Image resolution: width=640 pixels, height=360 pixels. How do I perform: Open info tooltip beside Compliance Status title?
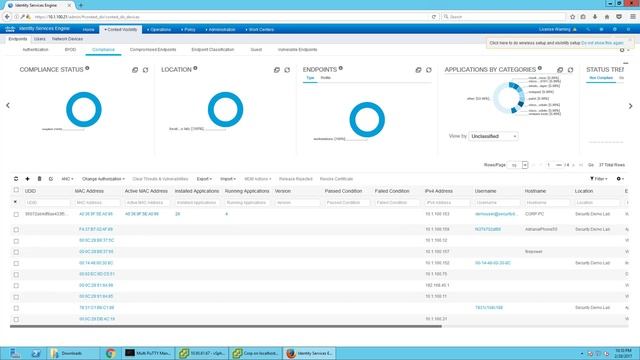coord(87,68)
